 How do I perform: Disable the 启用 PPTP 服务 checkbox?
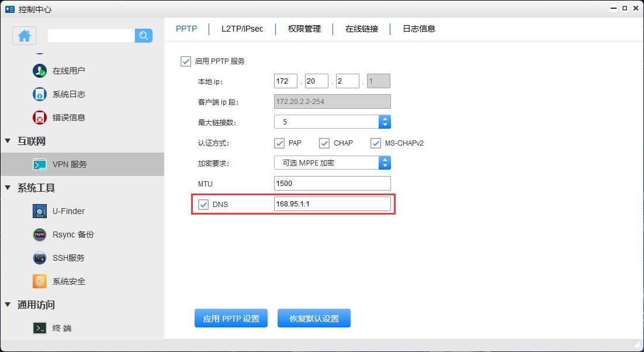(185, 61)
